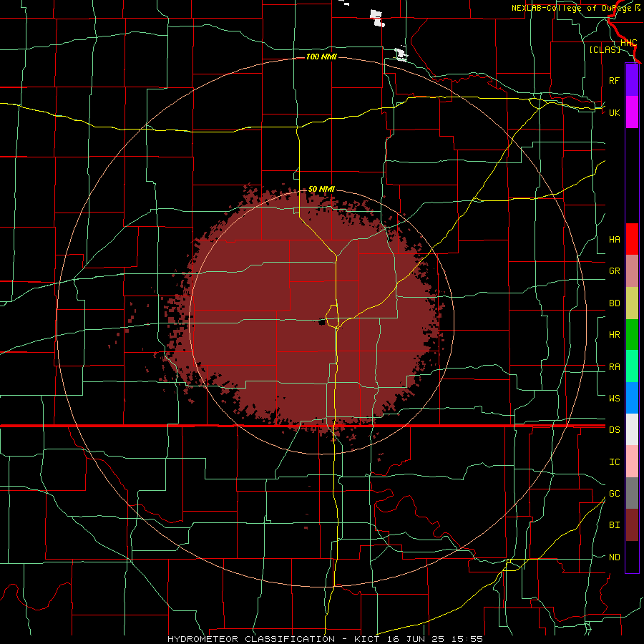Click the 50 NMI range ring label
The width and height of the screenshot is (644, 644).
[x=321, y=189]
